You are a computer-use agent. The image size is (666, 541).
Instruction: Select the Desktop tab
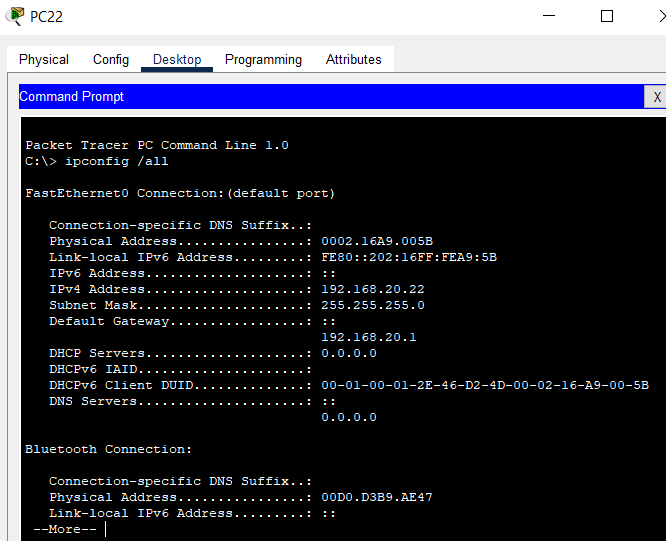point(177,59)
